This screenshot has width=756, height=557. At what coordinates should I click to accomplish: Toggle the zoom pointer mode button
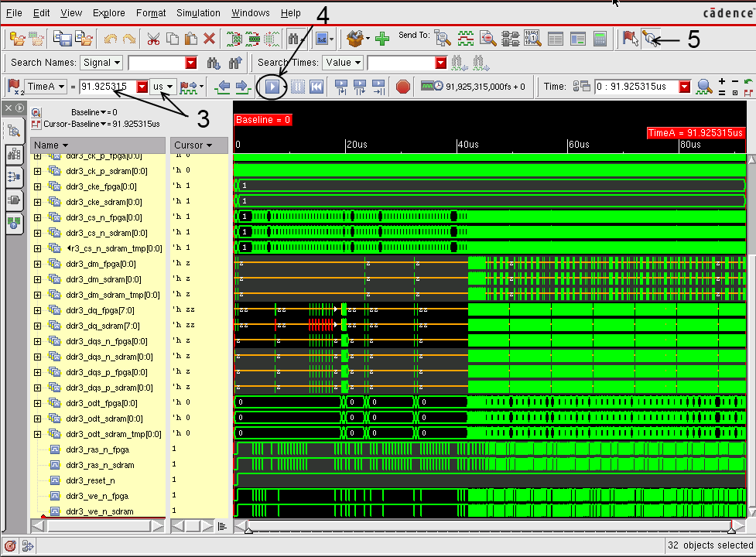click(x=651, y=38)
